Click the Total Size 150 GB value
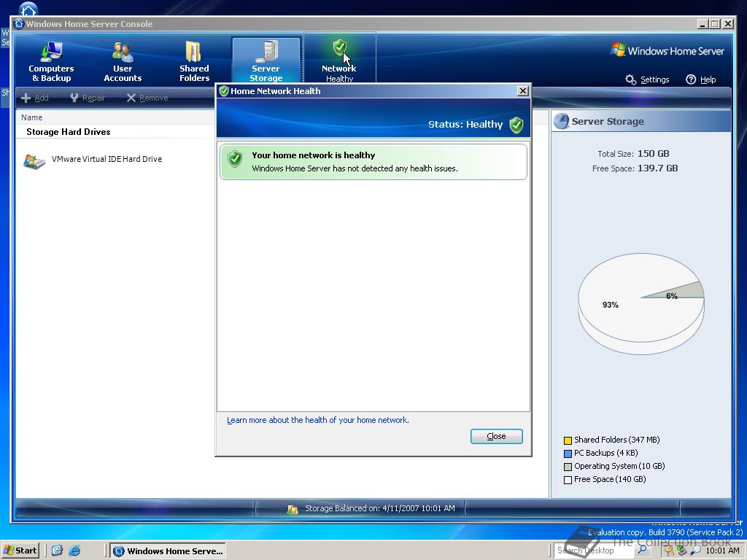 [653, 153]
